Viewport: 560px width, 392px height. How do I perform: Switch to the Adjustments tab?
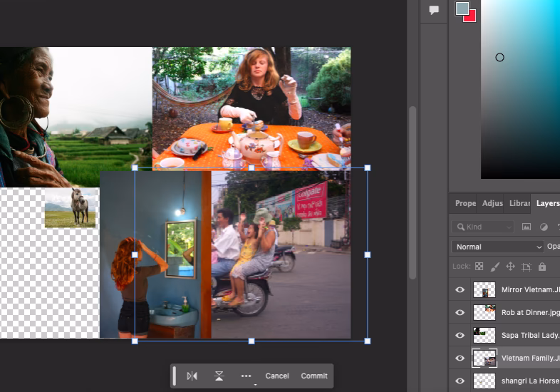[492, 203]
